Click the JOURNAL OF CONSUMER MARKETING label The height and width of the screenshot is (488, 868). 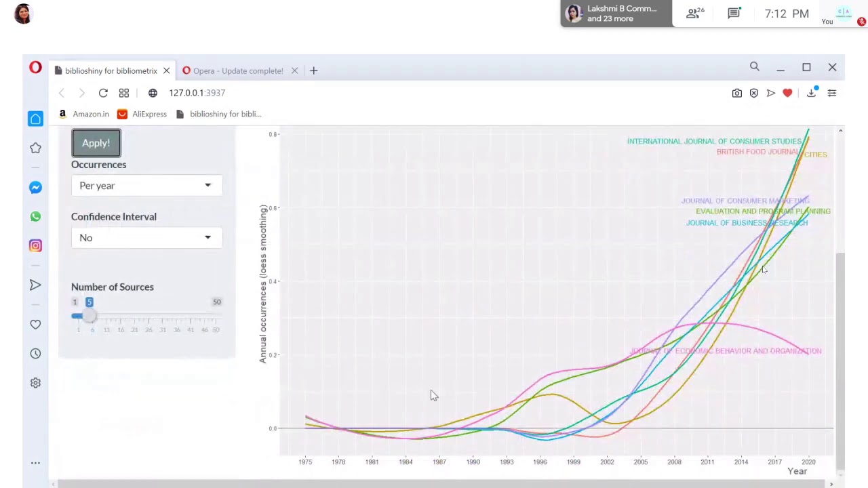745,201
